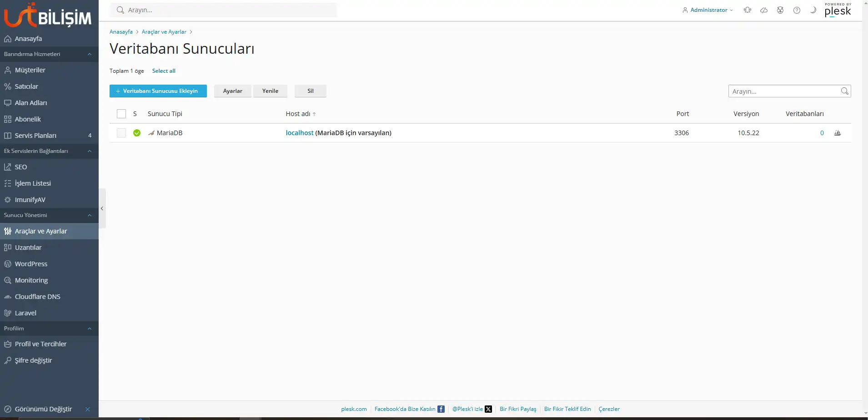Check the select-all checkbox in the table header
The height and width of the screenshot is (420, 868).
121,114
